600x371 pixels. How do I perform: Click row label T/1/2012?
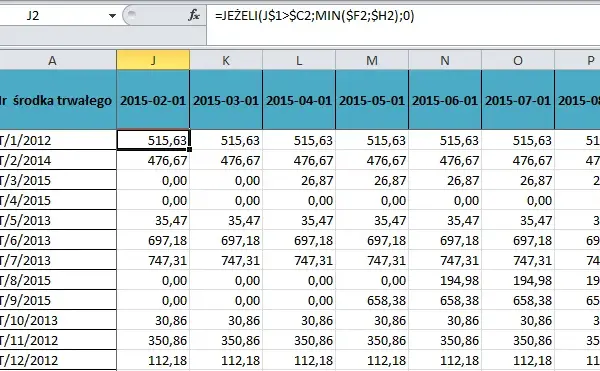click(x=58, y=140)
